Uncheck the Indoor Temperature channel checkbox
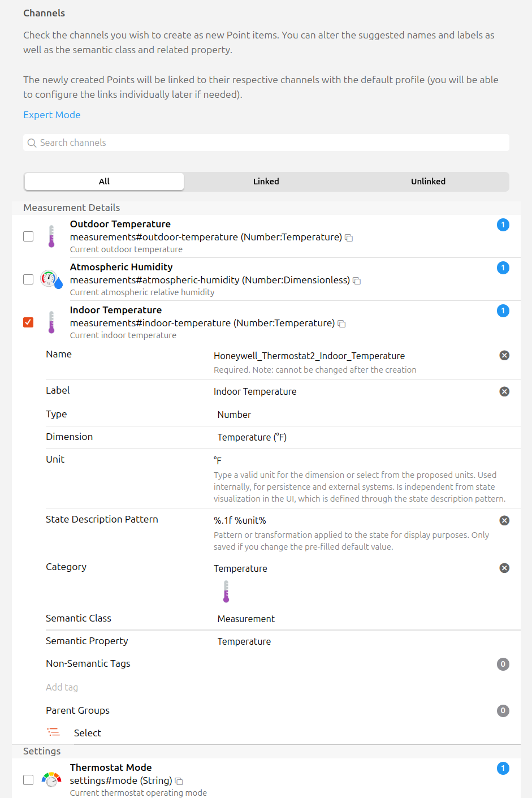The width and height of the screenshot is (532, 798). pos(28,322)
